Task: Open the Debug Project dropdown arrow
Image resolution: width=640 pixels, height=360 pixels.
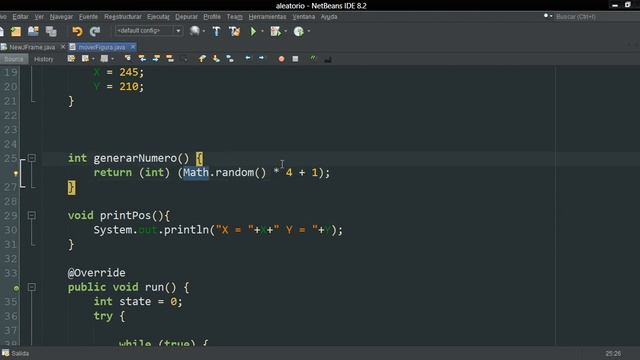Action: [285, 31]
